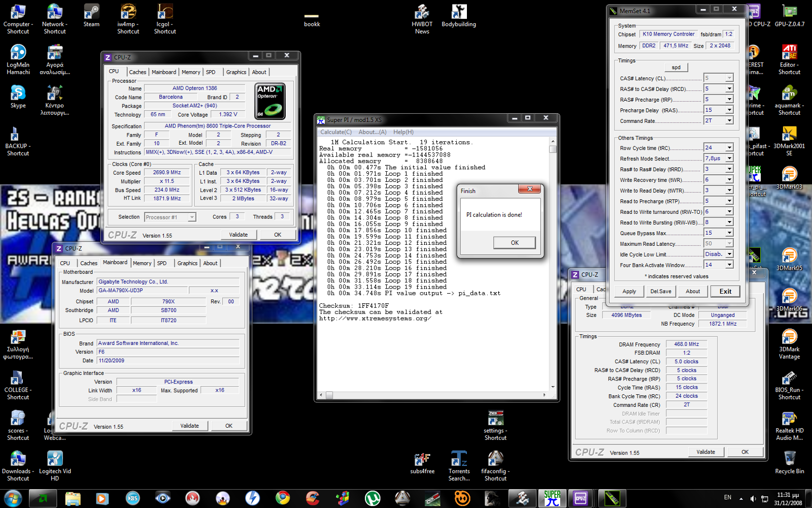Expand the RAS# to CAS# Delay dropdown
812x508 pixels.
pos(729,88)
